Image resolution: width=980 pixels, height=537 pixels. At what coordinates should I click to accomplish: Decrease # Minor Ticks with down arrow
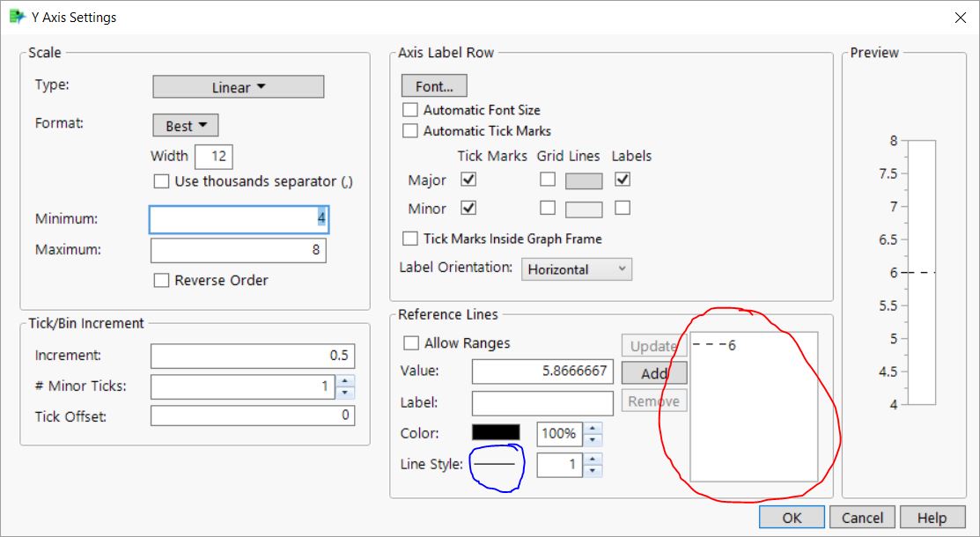(x=345, y=393)
